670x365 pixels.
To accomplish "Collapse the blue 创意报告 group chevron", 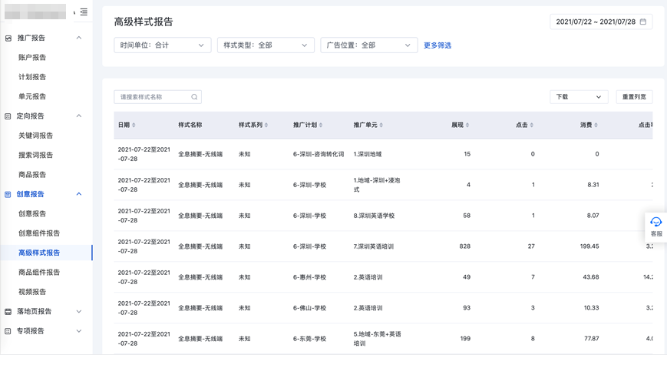I will tap(79, 194).
